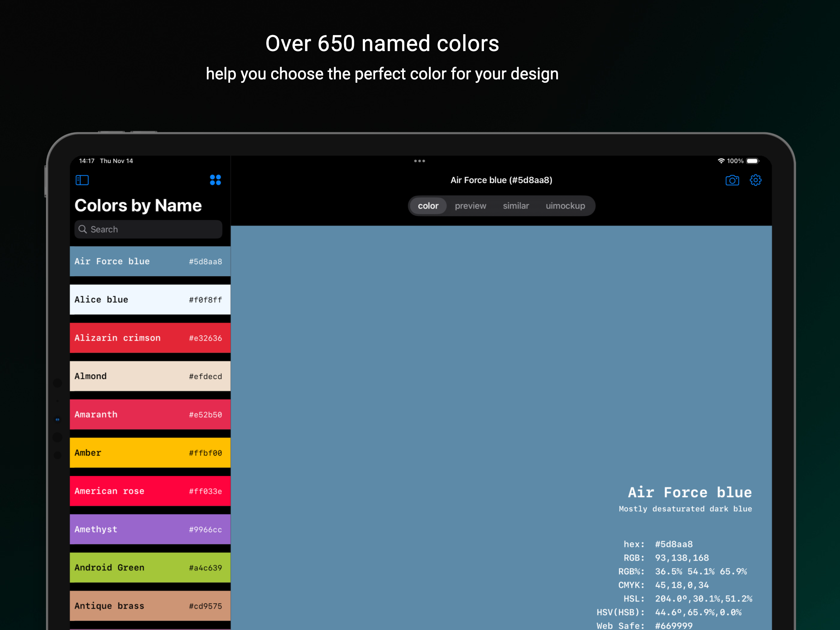Switch to the uimockup tab
840x630 pixels.
point(565,206)
